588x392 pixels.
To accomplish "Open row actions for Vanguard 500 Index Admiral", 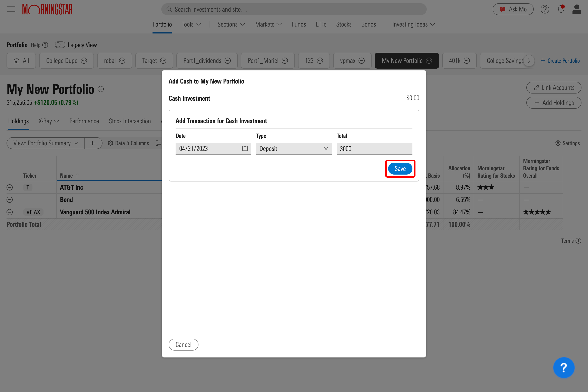I will click(x=10, y=212).
